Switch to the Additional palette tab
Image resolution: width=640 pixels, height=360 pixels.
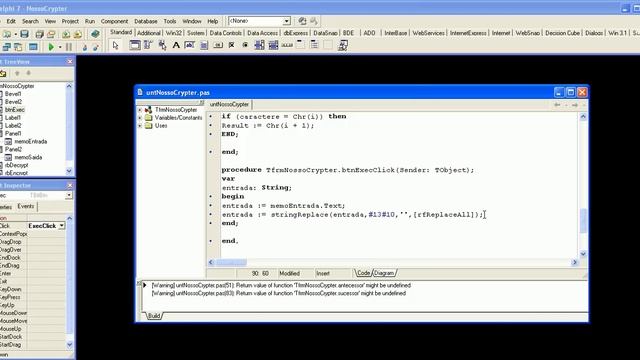click(149, 33)
